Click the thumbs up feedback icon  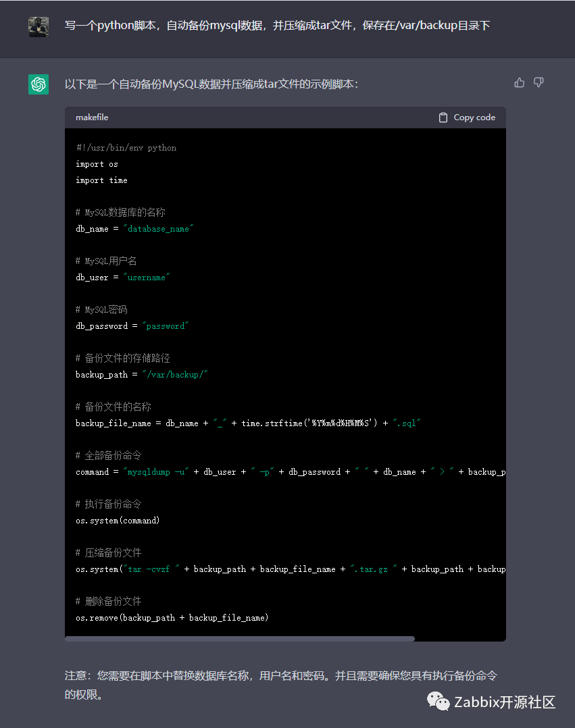(520, 82)
